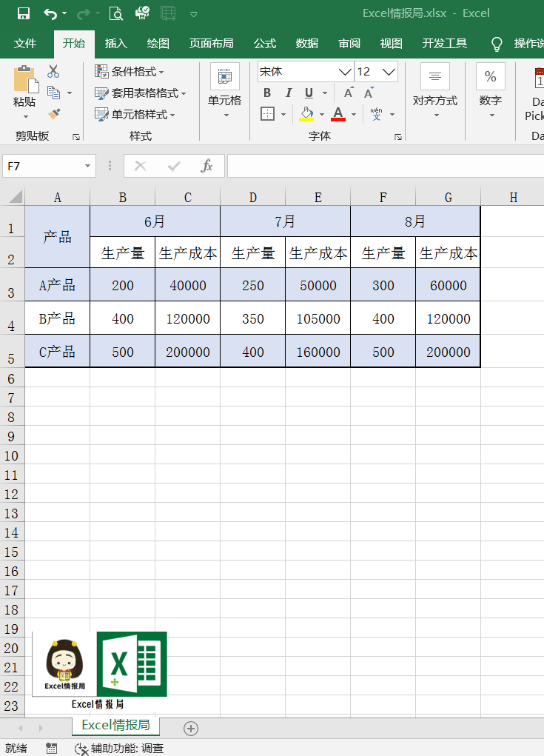Open the 公式 ribbon tab

(x=265, y=44)
